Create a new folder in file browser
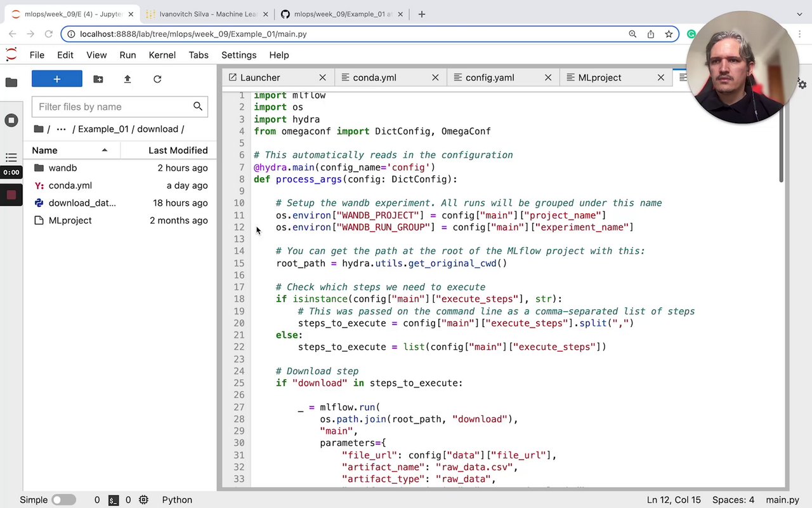This screenshot has height=508, width=812. tap(98, 79)
